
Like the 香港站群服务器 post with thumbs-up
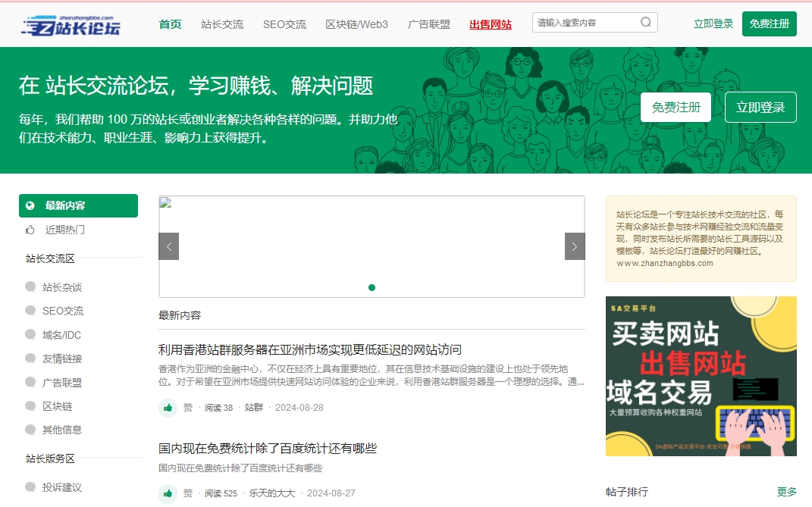tap(168, 408)
